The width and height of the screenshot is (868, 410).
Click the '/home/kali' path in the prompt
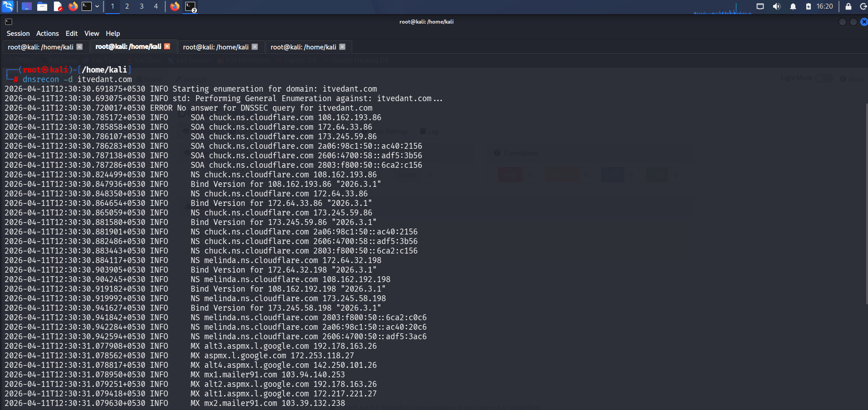click(x=104, y=70)
